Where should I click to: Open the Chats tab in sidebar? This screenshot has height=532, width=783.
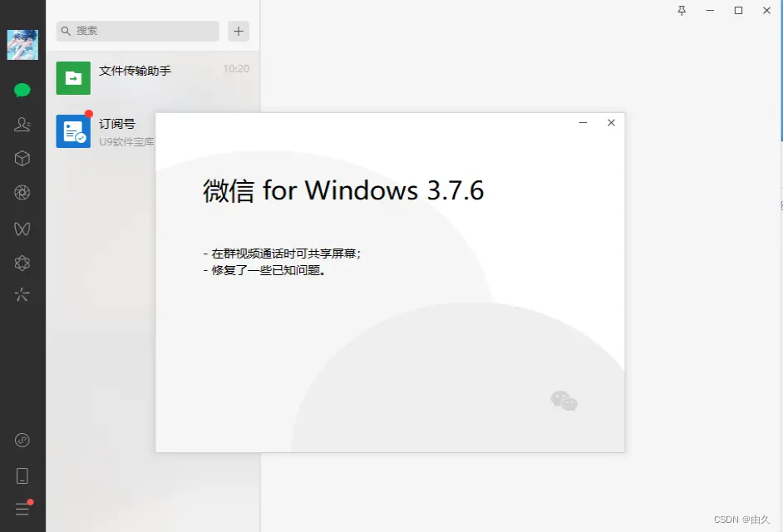tap(22, 90)
